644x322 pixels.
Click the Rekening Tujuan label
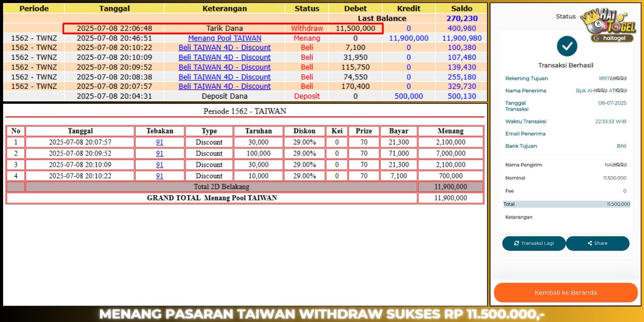pos(526,79)
